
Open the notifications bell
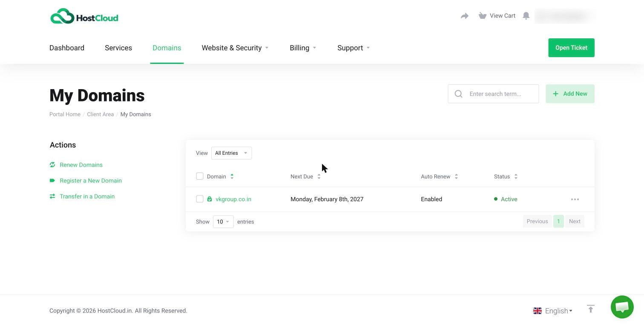coord(526,16)
